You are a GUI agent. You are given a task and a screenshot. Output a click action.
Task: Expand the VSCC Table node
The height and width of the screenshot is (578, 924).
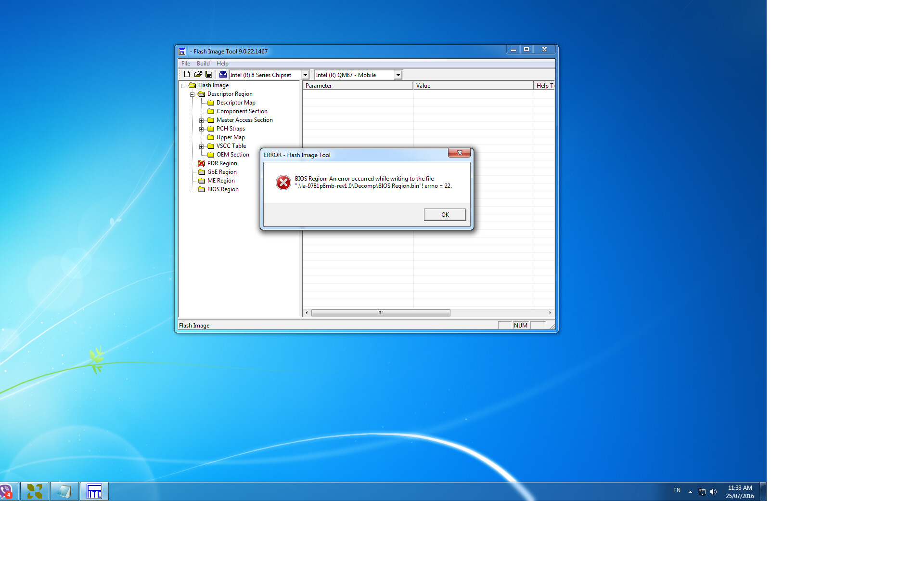tap(201, 146)
